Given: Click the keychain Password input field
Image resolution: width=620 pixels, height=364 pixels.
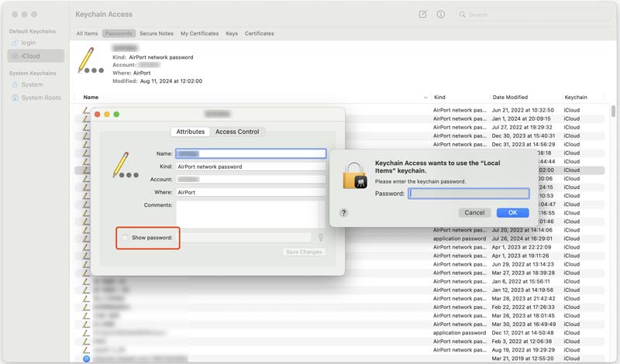Looking at the screenshot, I should click(x=469, y=194).
